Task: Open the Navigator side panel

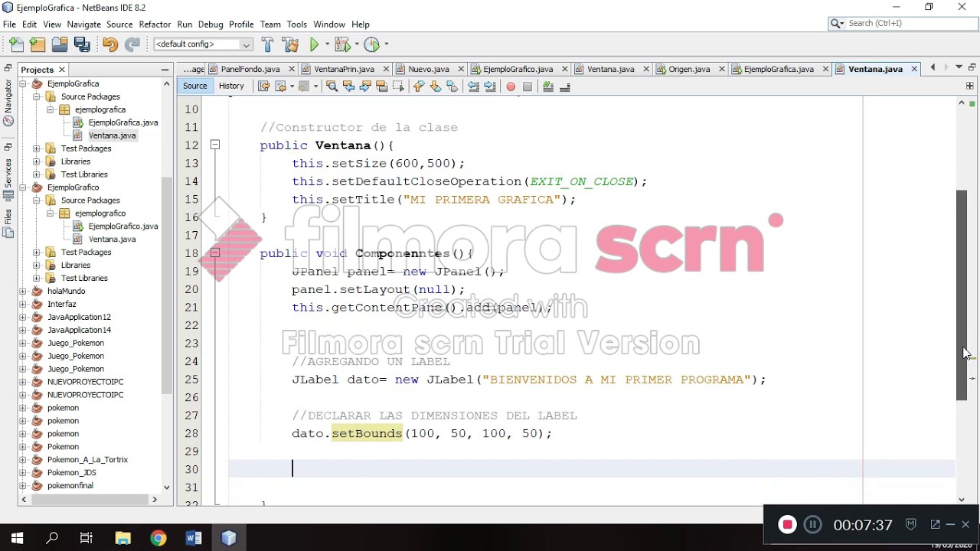Action: tap(8, 103)
